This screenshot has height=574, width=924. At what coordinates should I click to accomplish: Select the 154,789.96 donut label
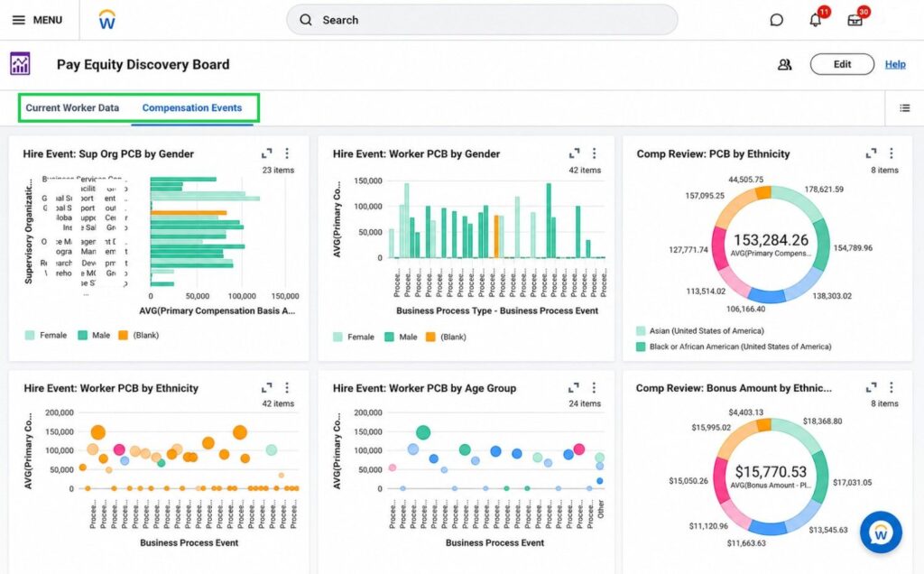pyautogui.click(x=853, y=247)
